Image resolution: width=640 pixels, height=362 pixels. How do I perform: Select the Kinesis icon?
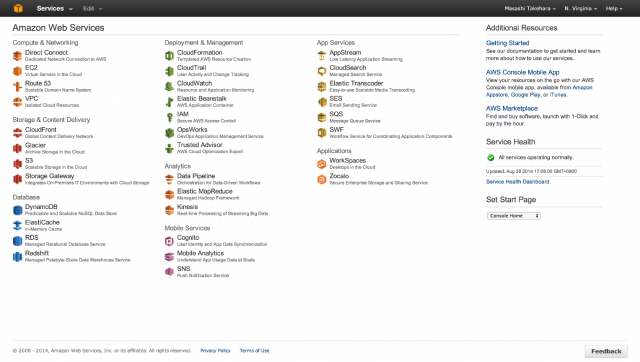[x=169, y=210]
